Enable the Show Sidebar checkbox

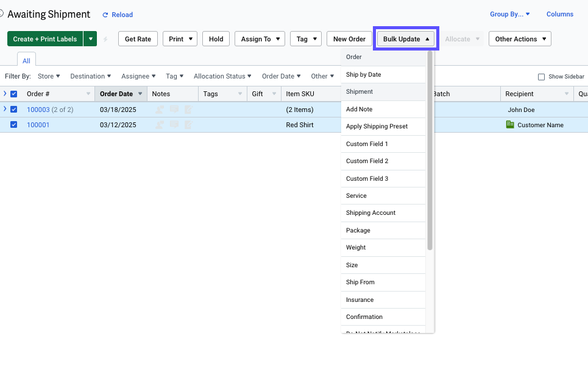point(540,77)
